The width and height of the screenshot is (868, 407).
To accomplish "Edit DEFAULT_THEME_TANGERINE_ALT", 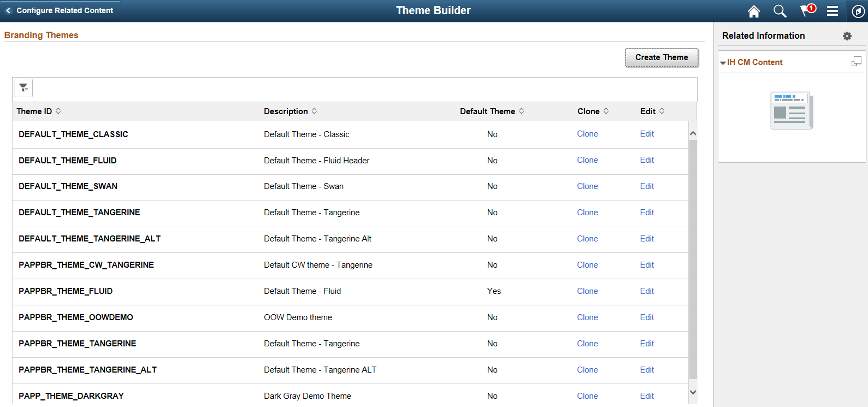I will [647, 239].
